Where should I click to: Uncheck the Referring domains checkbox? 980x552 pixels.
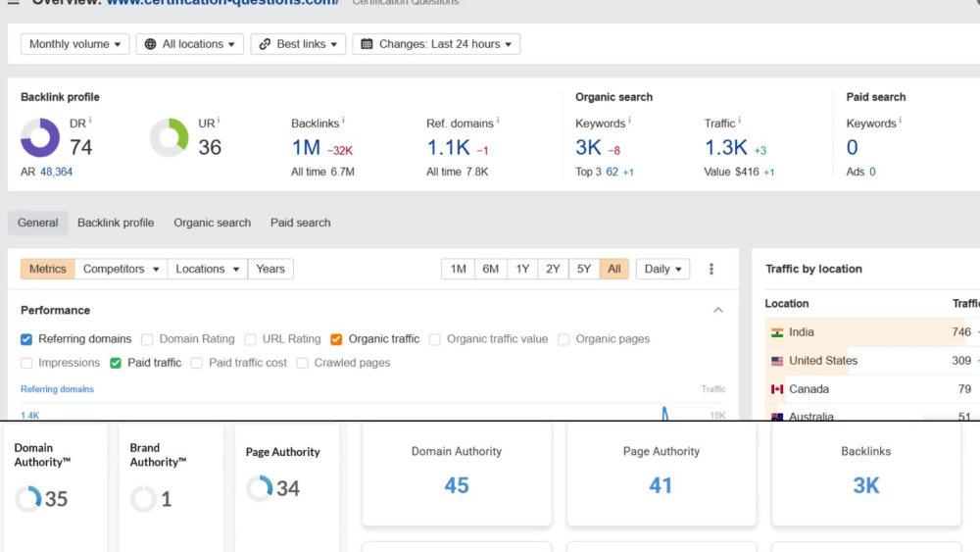[x=26, y=339]
